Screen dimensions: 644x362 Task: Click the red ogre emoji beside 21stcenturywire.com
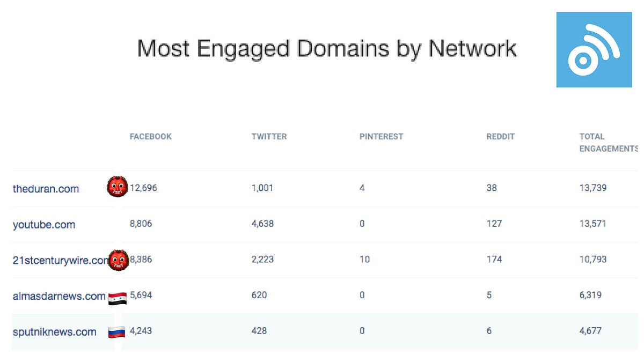(118, 260)
